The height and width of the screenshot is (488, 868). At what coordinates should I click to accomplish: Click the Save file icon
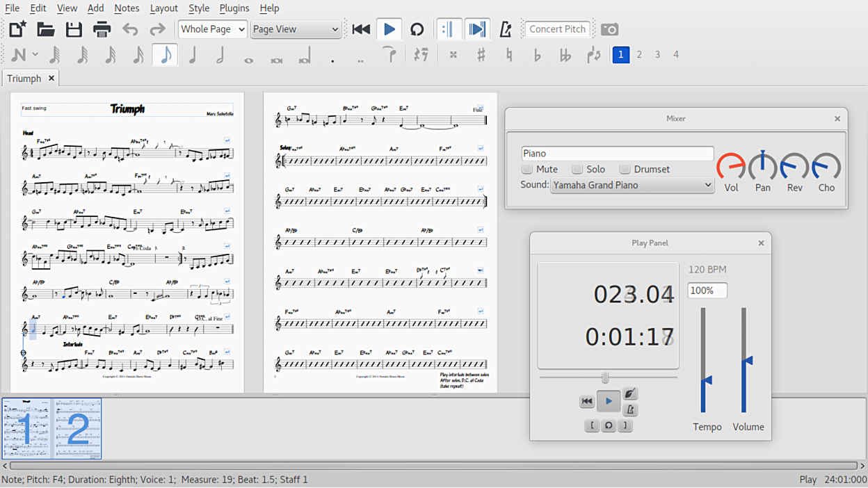click(x=74, y=29)
